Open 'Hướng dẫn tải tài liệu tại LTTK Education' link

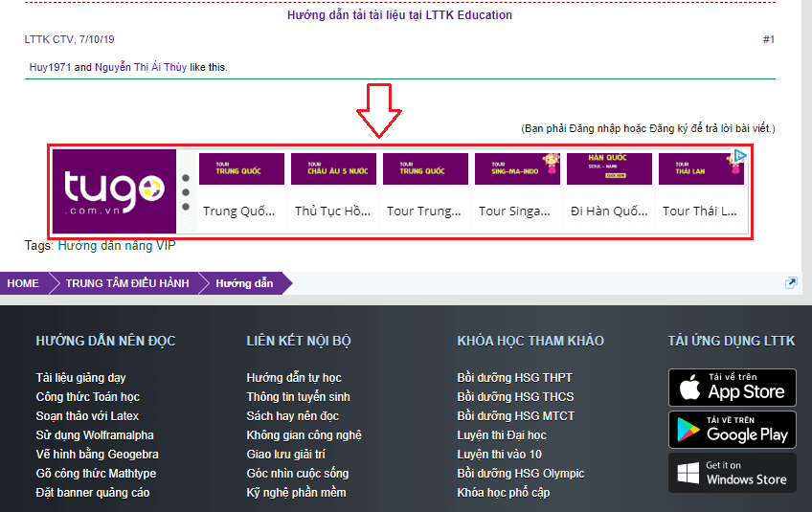[x=400, y=15]
